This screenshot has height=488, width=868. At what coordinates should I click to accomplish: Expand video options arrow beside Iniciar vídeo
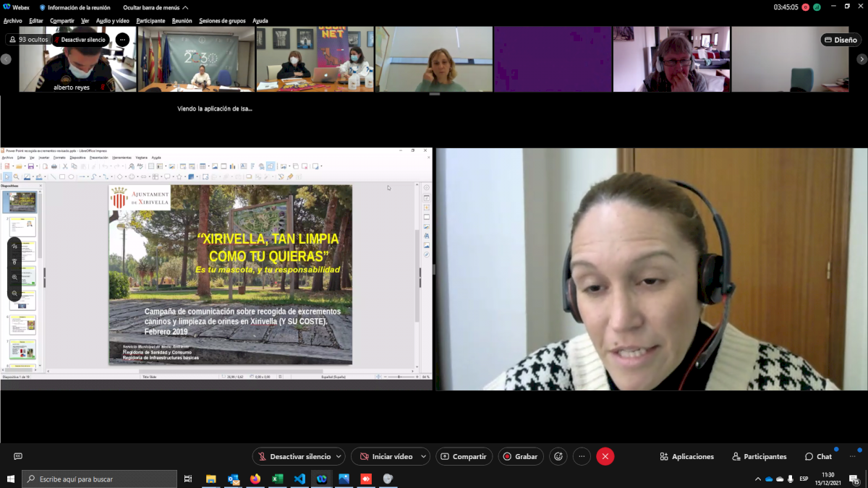(423, 456)
